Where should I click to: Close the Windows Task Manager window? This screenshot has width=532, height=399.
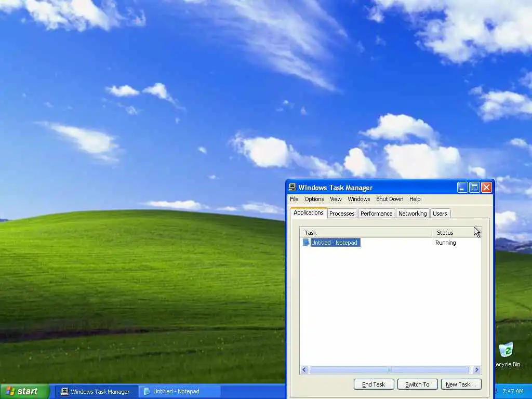click(x=486, y=187)
